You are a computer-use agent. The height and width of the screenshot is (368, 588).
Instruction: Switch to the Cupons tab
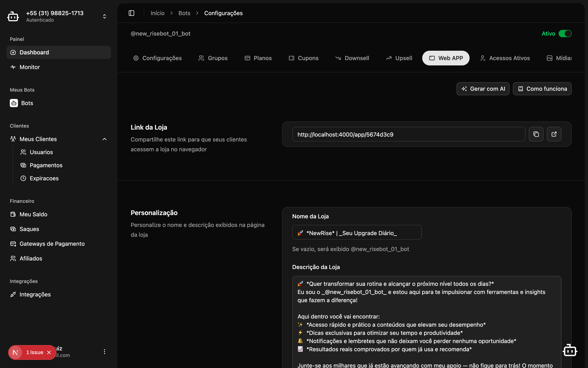pos(303,58)
